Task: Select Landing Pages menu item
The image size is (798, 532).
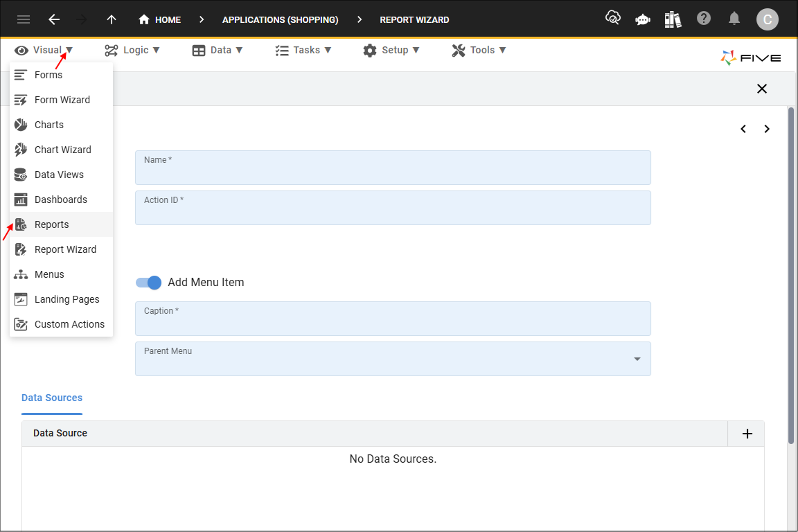Action: coord(61,299)
